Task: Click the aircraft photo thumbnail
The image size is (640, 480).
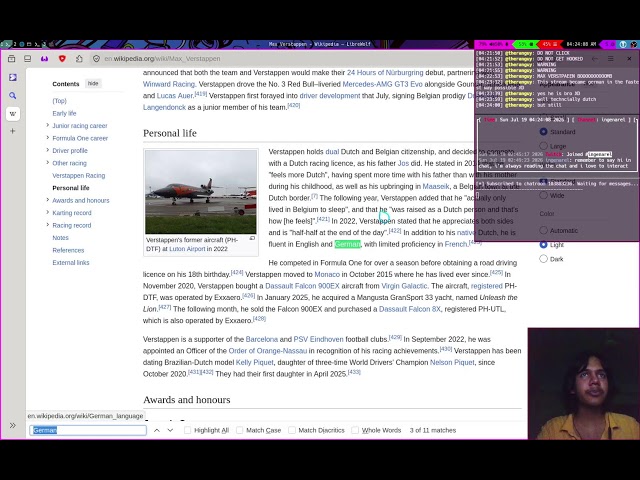Action: (201, 192)
